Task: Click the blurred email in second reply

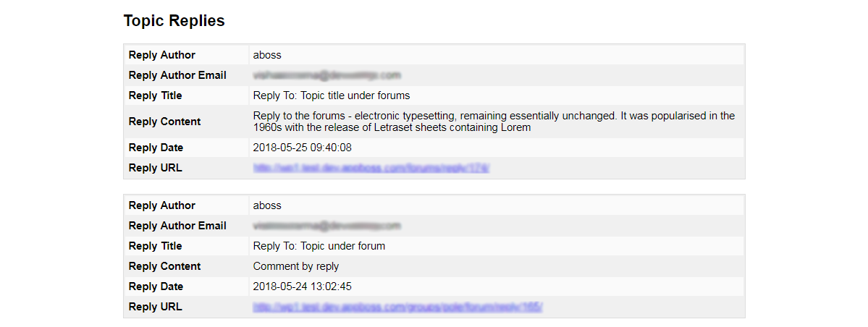Action: tap(326, 226)
